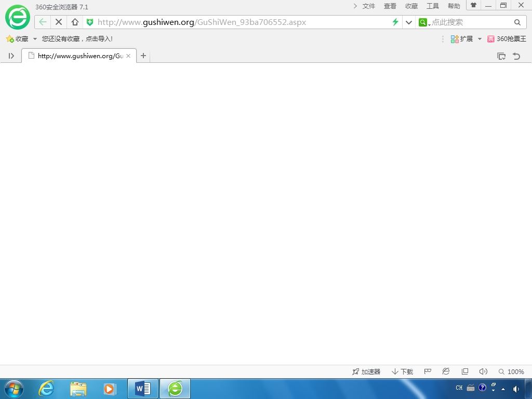Click the status bar flag icon
Image resolution: width=532 pixels, height=399 pixels.
tap(428, 371)
